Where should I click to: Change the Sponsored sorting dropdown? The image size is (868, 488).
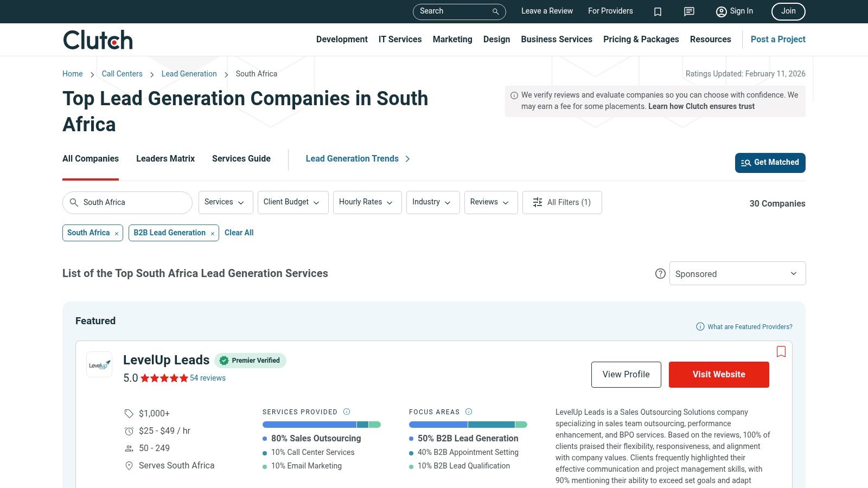click(x=737, y=273)
